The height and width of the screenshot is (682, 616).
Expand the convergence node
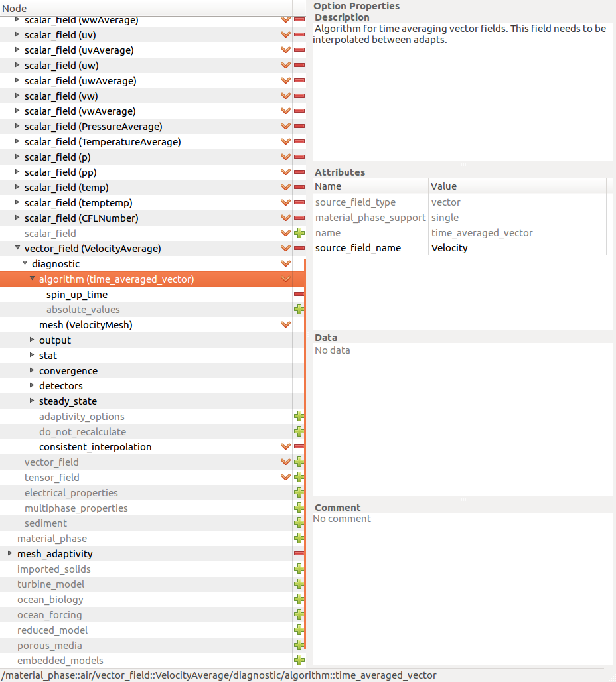pyautogui.click(x=32, y=370)
